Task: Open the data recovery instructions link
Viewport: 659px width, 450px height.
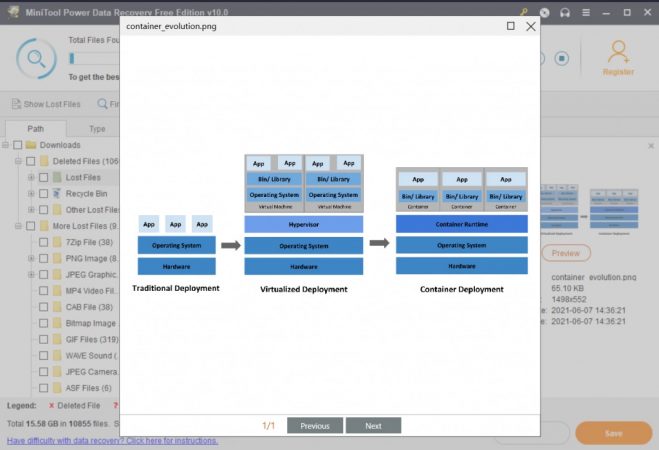Action: coord(111,441)
